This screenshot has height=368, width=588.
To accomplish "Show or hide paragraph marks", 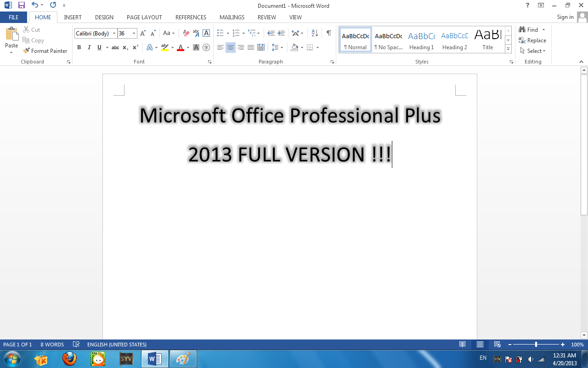I will pos(329,34).
